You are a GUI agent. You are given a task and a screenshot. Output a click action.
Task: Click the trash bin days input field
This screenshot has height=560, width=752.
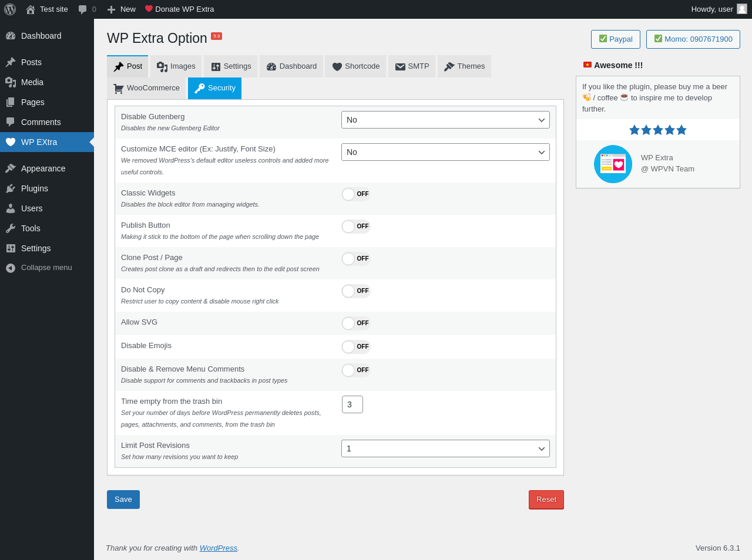352,404
